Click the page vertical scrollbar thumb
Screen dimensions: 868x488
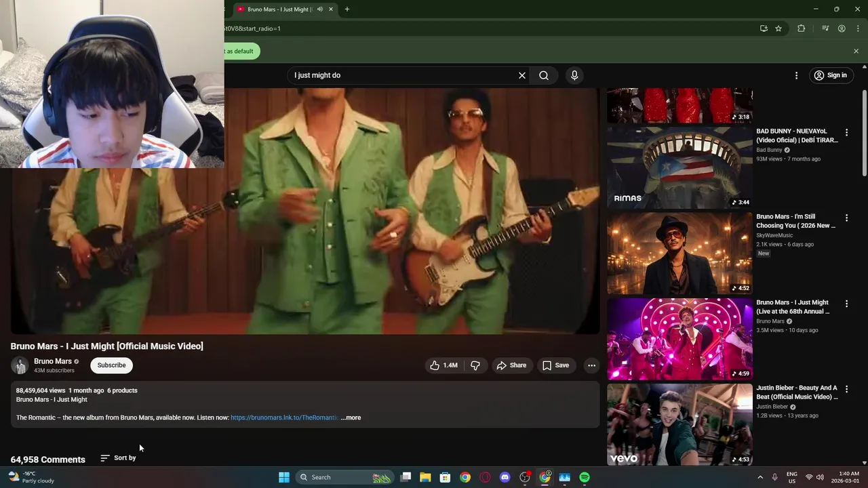[864, 132]
